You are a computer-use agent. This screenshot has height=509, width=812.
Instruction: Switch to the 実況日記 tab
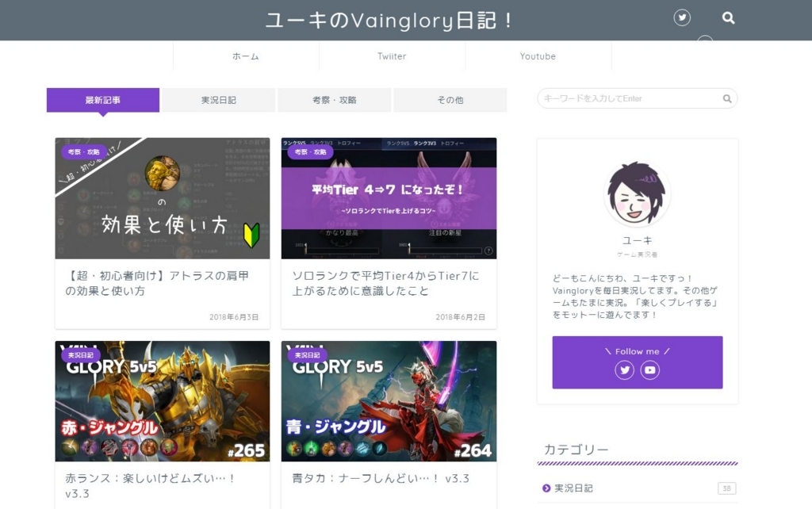point(219,100)
